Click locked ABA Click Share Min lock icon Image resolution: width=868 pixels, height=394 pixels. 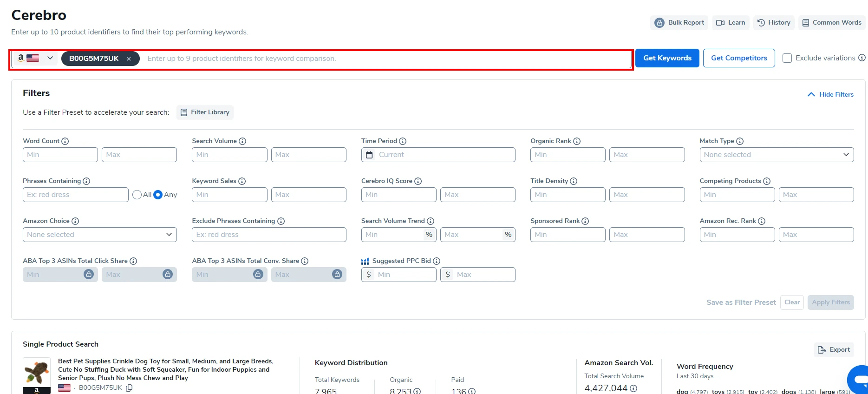point(89,275)
